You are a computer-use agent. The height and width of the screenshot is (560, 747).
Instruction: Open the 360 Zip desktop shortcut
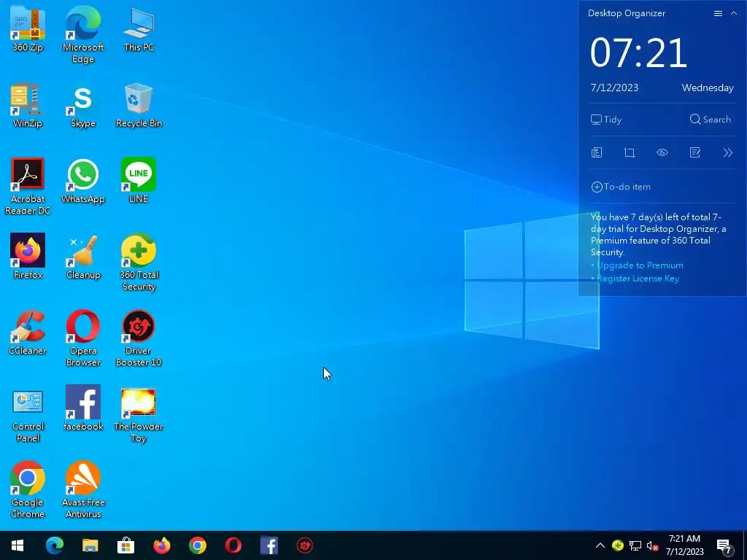click(x=28, y=29)
